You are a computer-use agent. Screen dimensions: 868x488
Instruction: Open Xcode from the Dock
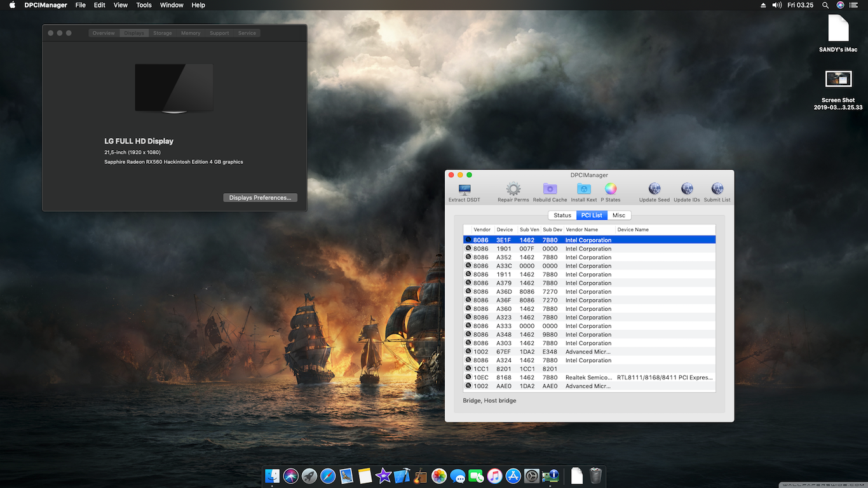click(x=402, y=476)
